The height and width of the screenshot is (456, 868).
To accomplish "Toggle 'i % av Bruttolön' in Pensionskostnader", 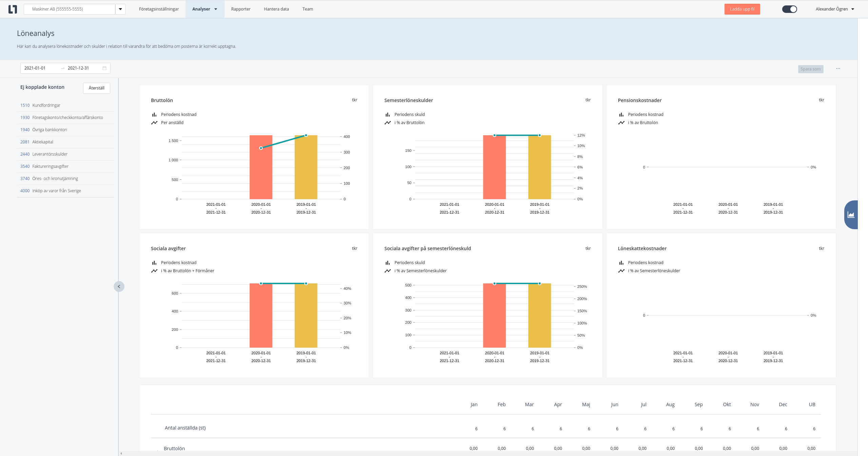I will [642, 123].
